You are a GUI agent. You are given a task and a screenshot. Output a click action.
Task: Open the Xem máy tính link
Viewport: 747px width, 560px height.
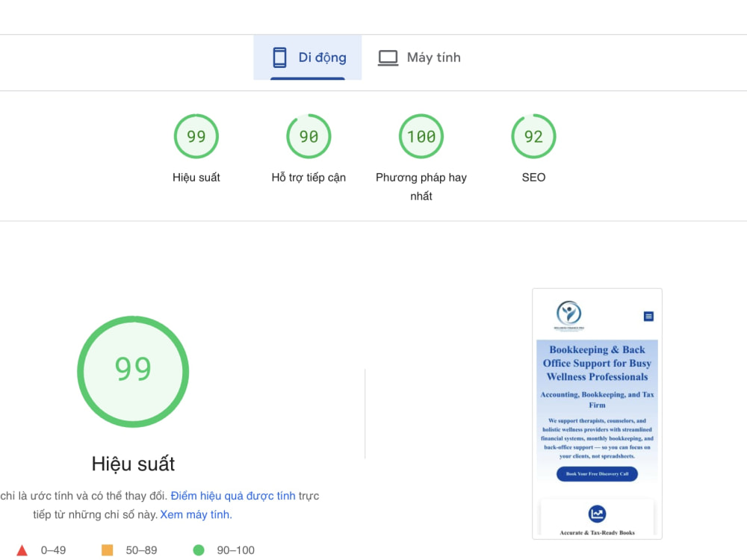pos(196,514)
